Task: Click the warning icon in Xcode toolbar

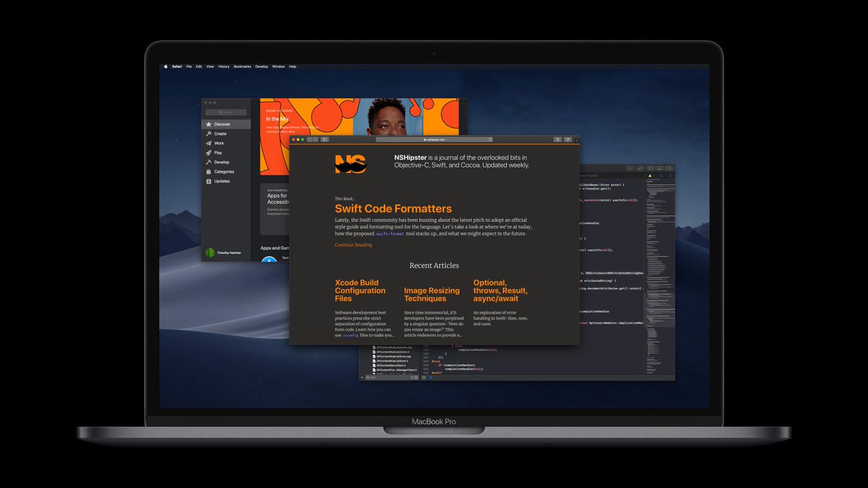Action: point(650,176)
